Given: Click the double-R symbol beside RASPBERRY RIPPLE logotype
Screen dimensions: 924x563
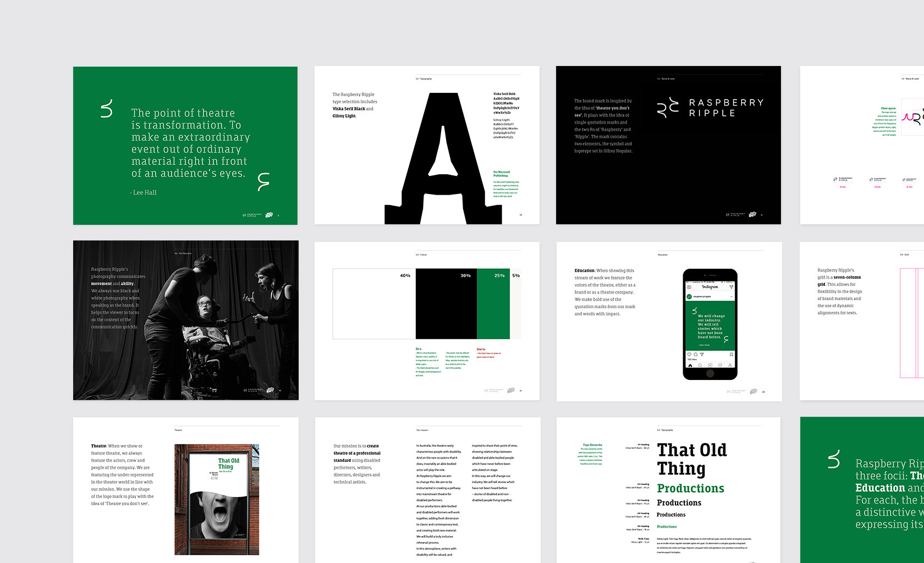Looking at the screenshot, I should 668,108.
